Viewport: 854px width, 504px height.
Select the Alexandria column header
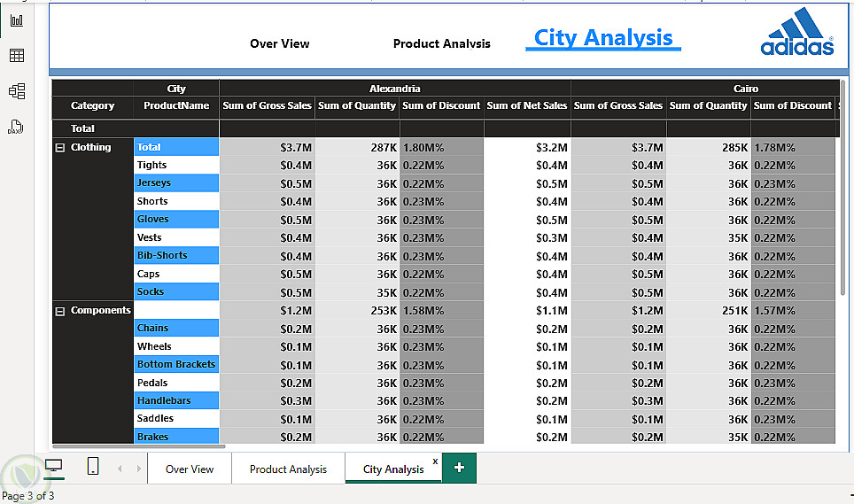pos(394,89)
